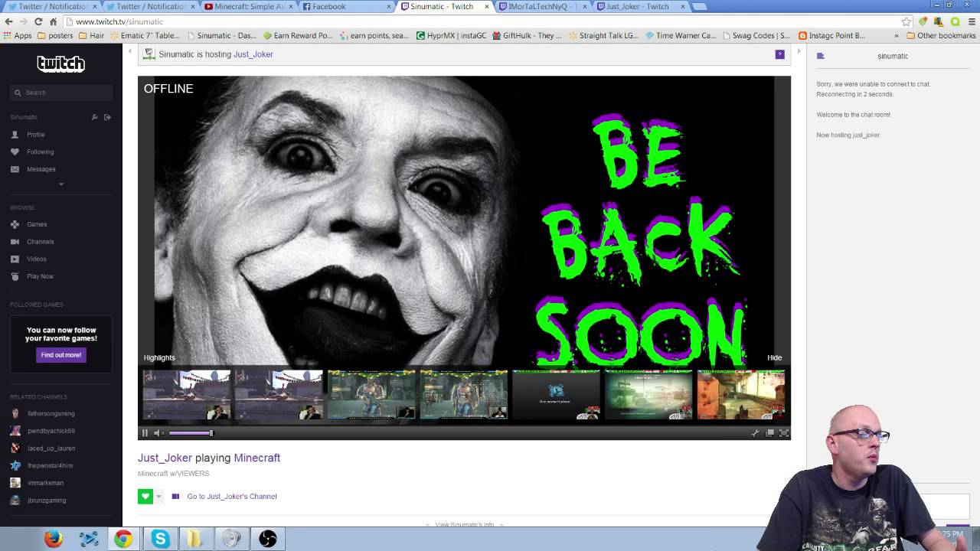Click chat room list icon beside sinumatic

click(821, 56)
